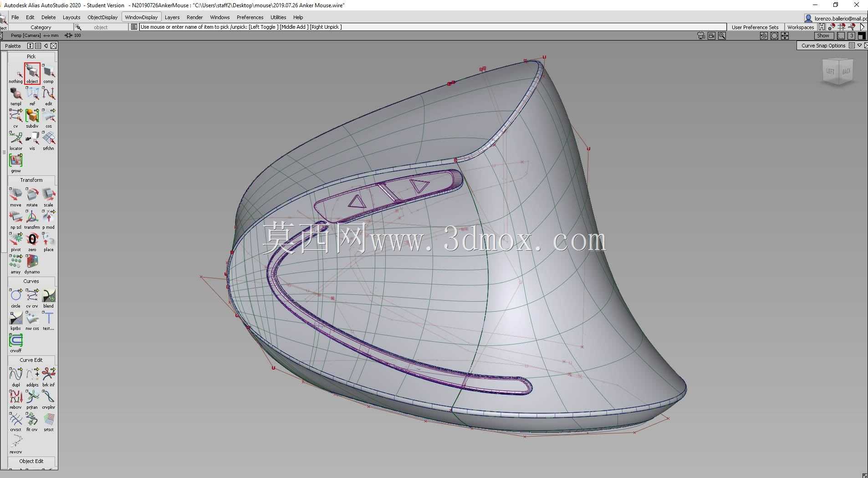
Task: Select the non-proportional scale tool
Action: 15,220
